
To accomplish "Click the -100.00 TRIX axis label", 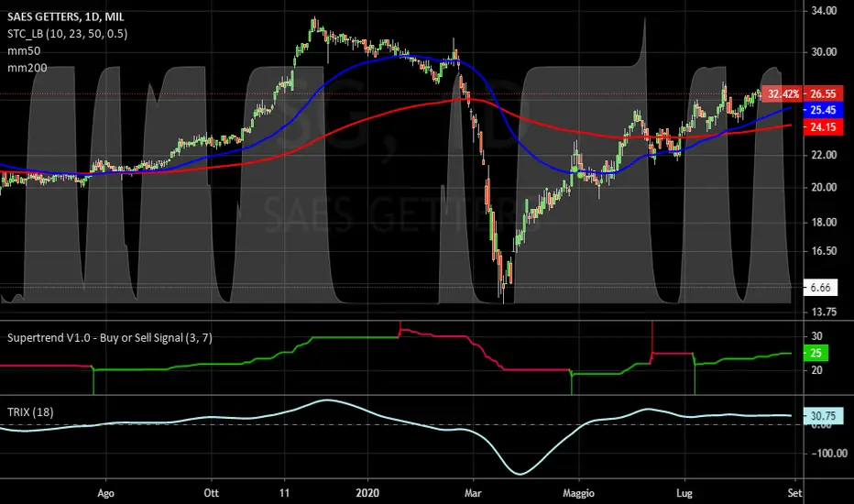I will pyautogui.click(x=829, y=454).
